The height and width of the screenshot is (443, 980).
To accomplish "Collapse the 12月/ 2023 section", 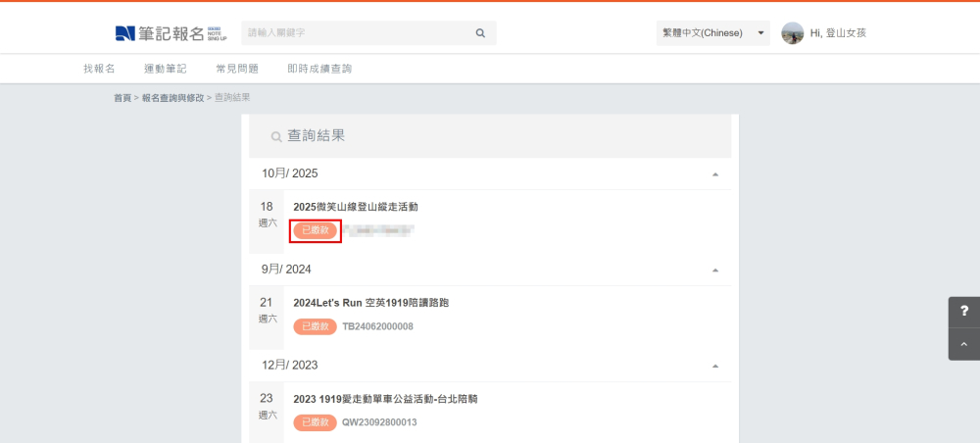I will point(714,366).
